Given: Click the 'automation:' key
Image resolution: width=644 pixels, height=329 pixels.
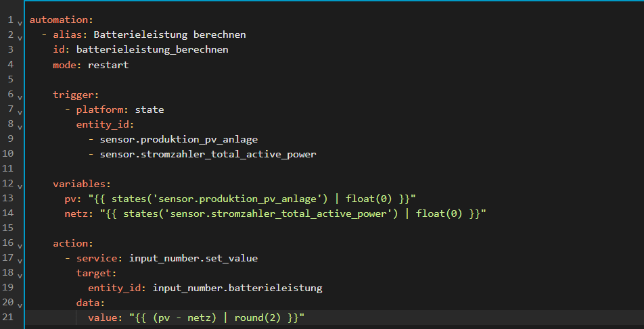Looking at the screenshot, I should click(x=62, y=20).
